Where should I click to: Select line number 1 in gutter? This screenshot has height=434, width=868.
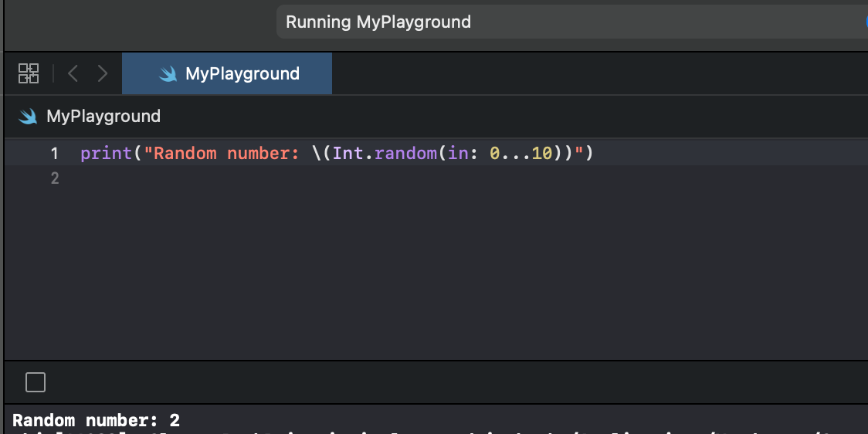(x=54, y=154)
